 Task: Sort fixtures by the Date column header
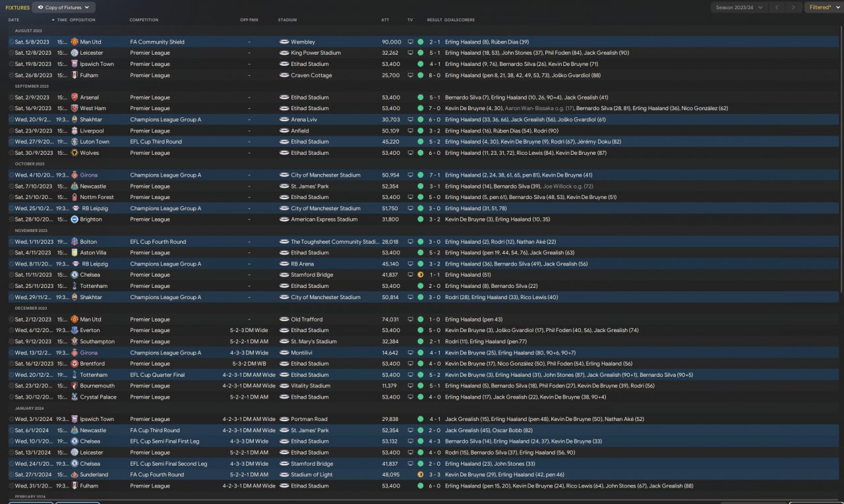click(14, 20)
